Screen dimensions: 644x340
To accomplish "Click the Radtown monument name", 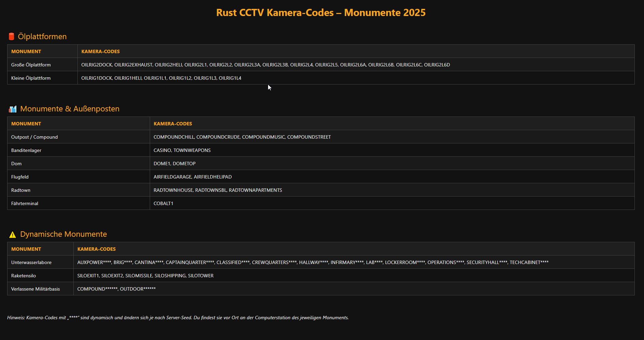I will [x=21, y=190].
